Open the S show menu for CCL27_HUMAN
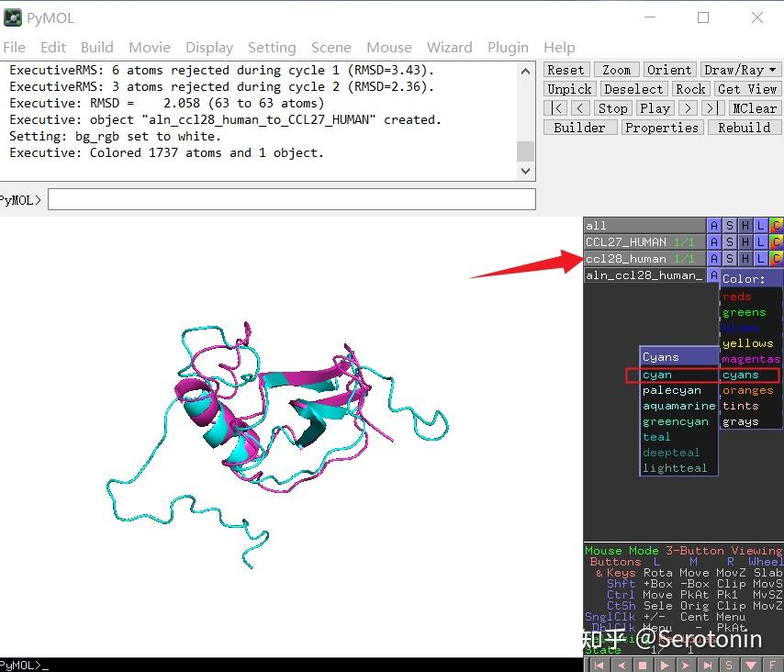Viewport: 784px width, 672px height. click(730, 242)
